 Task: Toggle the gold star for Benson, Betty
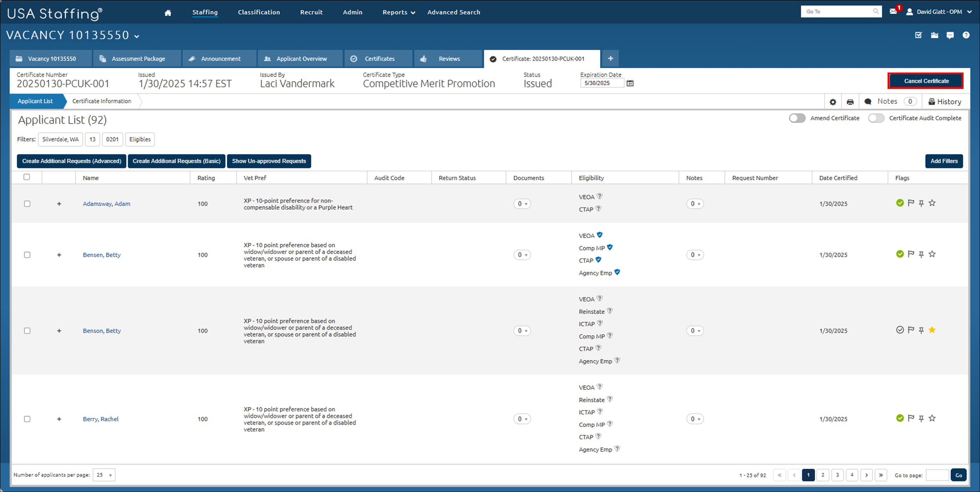(x=932, y=330)
